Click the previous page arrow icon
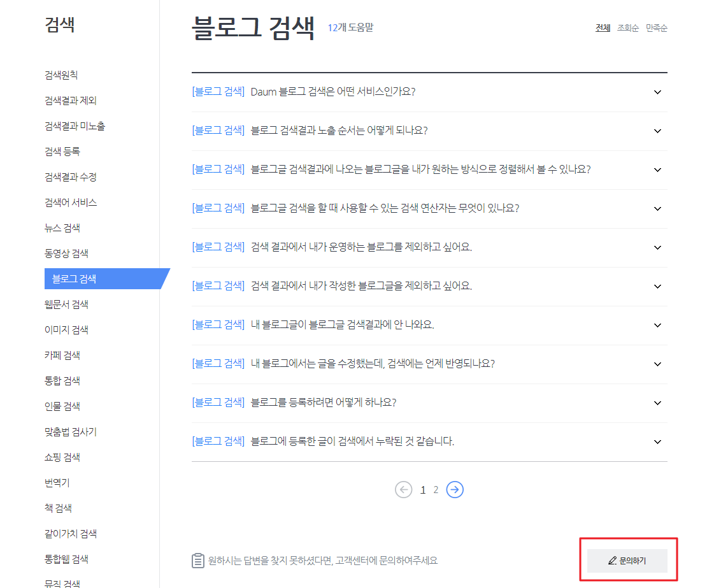 [404, 489]
